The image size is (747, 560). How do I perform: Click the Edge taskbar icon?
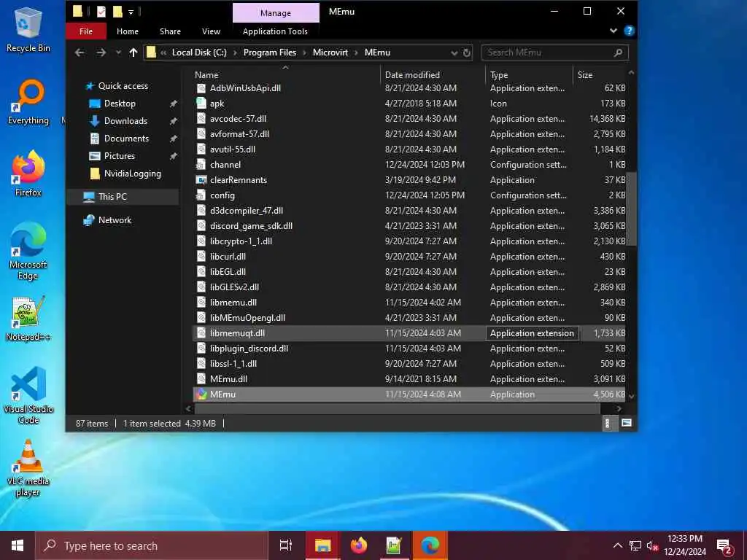click(430, 545)
